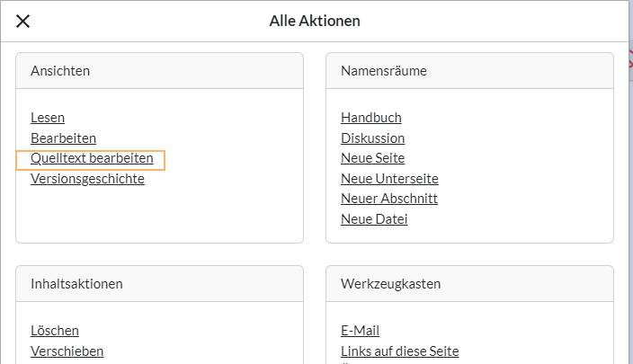
Task: Open the Diskussion page
Action: point(372,138)
